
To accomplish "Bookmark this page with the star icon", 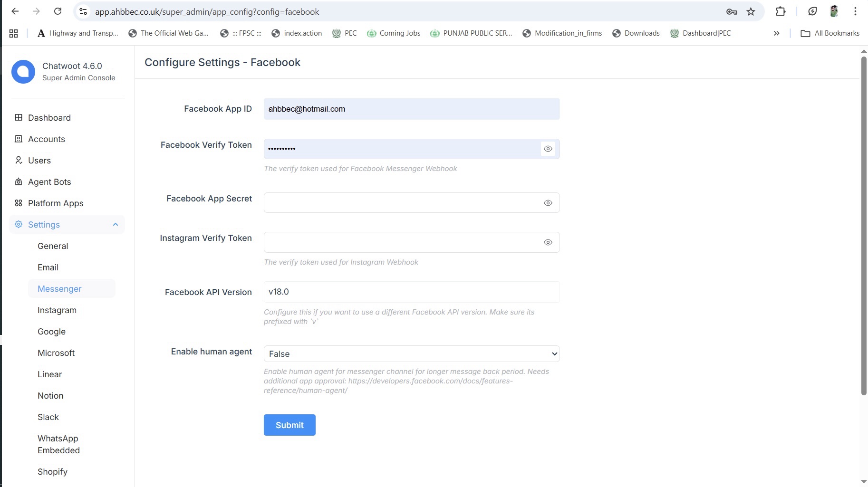I will point(751,12).
